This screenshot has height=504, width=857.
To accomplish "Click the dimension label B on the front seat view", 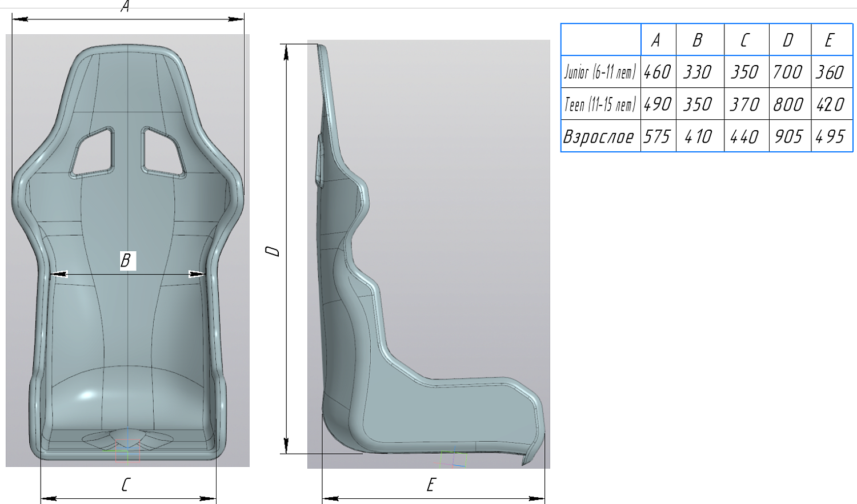I will pos(126,260).
